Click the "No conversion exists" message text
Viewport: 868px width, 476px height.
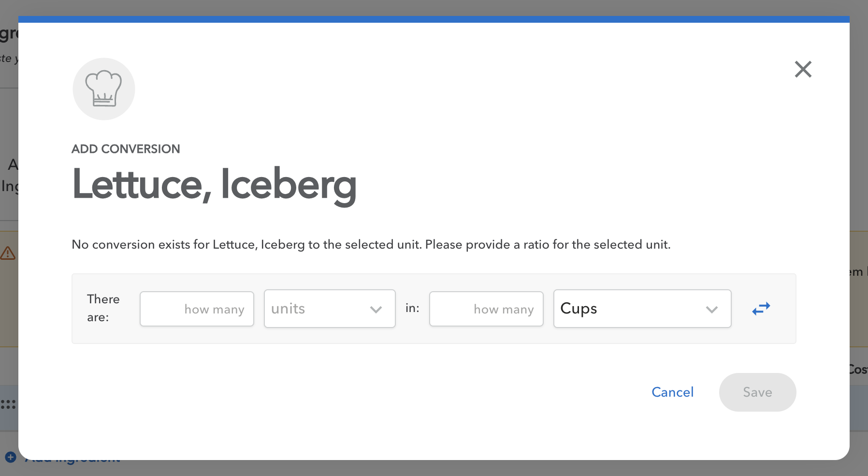(371, 245)
